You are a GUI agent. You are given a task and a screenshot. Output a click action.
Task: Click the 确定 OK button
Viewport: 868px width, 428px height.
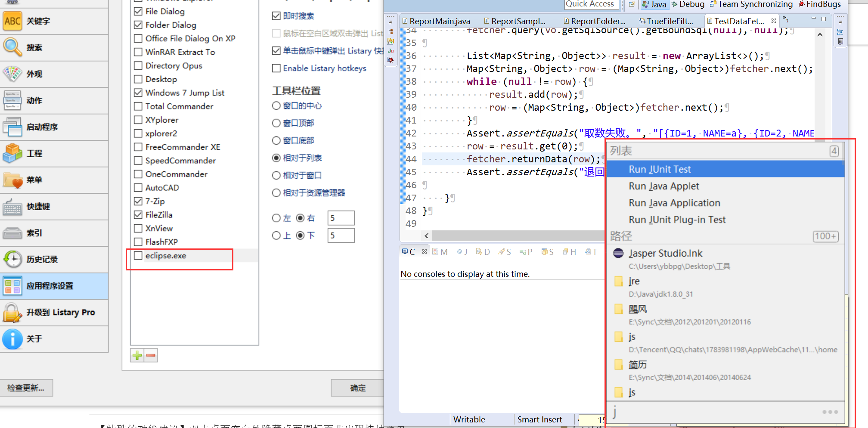coord(357,388)
